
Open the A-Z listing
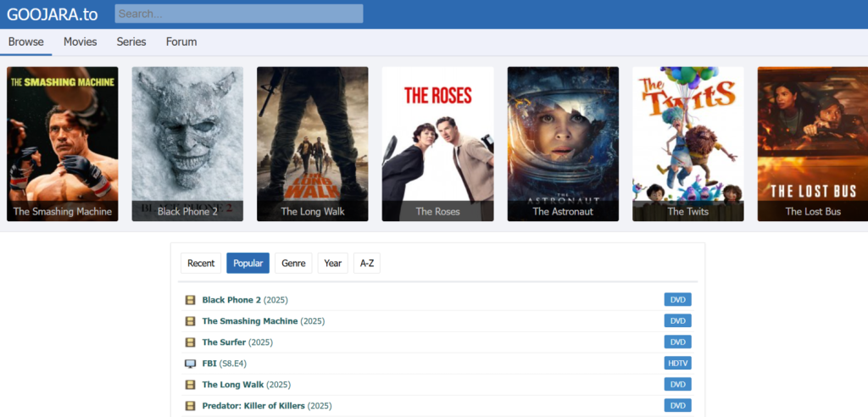(367, 263)
